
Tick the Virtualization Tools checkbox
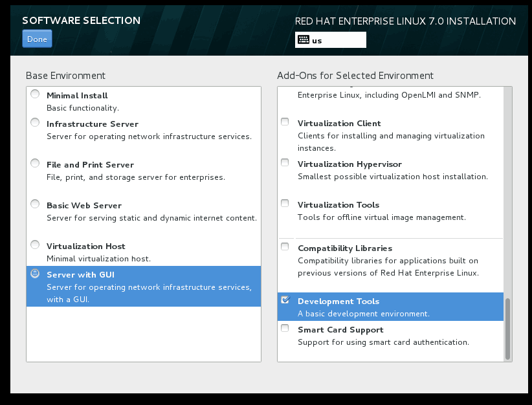point(285,204)
